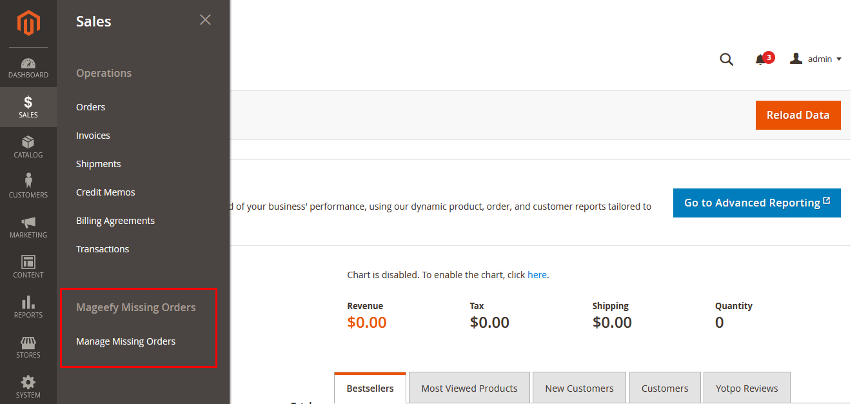Open notifications bell with 3 alerts

pyautogui.click(x=761, y=59)
